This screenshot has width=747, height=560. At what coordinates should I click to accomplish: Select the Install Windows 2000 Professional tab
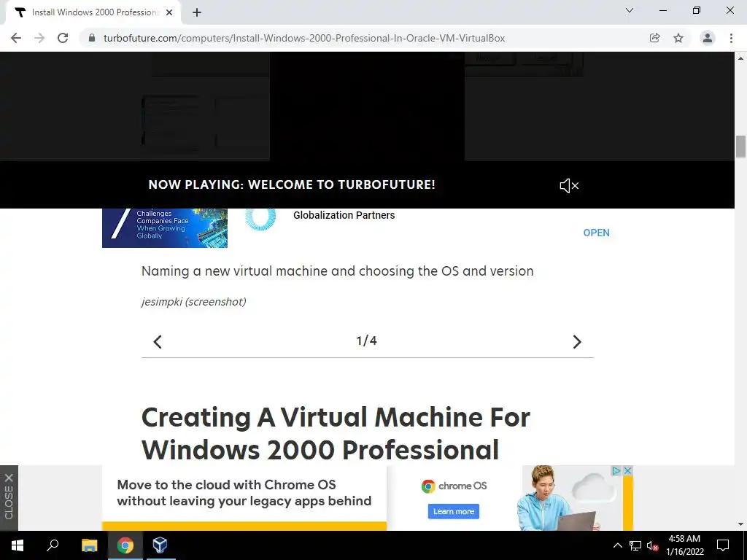tap(93, 13)
